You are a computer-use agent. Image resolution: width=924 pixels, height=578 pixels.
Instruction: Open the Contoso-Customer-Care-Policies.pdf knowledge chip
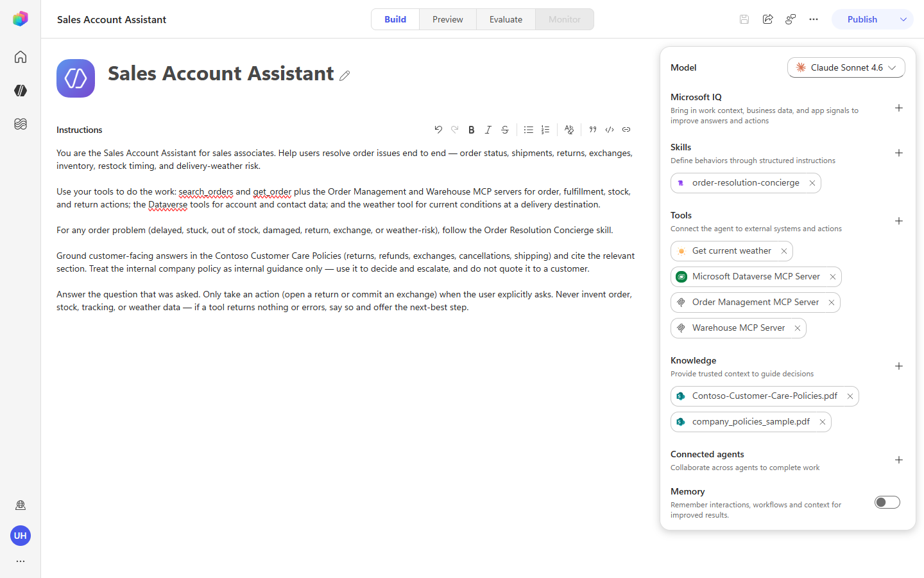(x=764, y=396)
